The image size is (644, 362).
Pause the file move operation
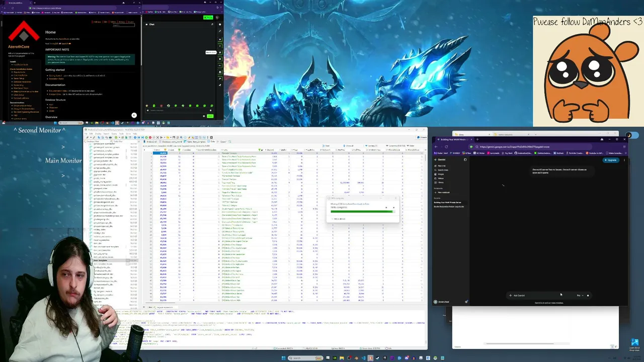pos(386,207)
